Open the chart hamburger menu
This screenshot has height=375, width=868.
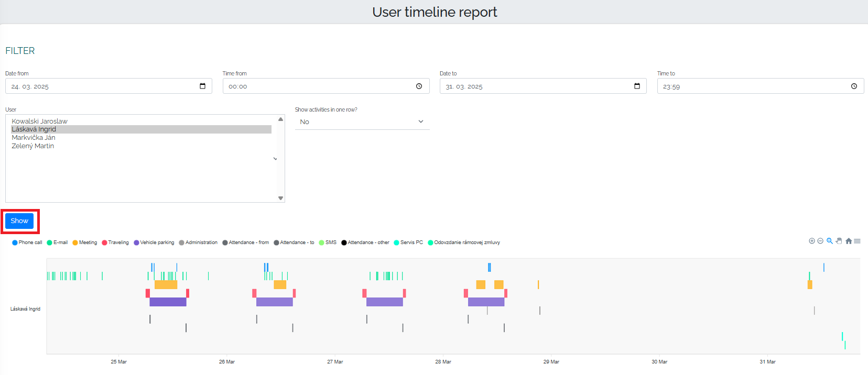[857, 241]
